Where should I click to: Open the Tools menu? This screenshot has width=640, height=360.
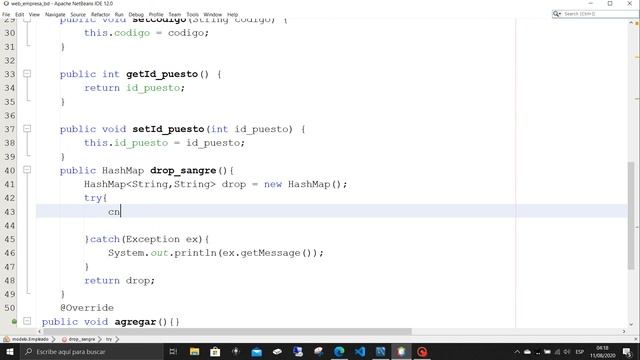(x=193, y=14)
